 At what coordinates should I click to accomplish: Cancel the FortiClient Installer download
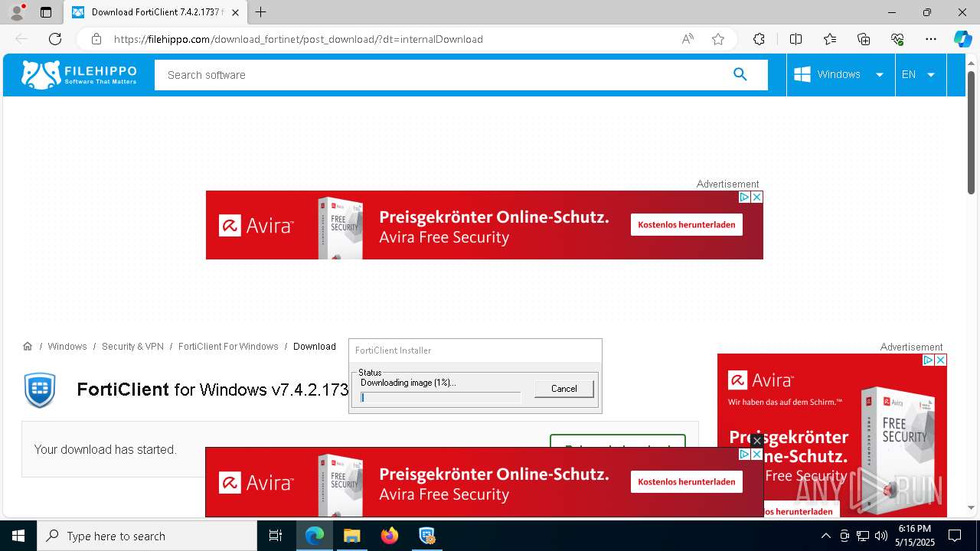564,389
